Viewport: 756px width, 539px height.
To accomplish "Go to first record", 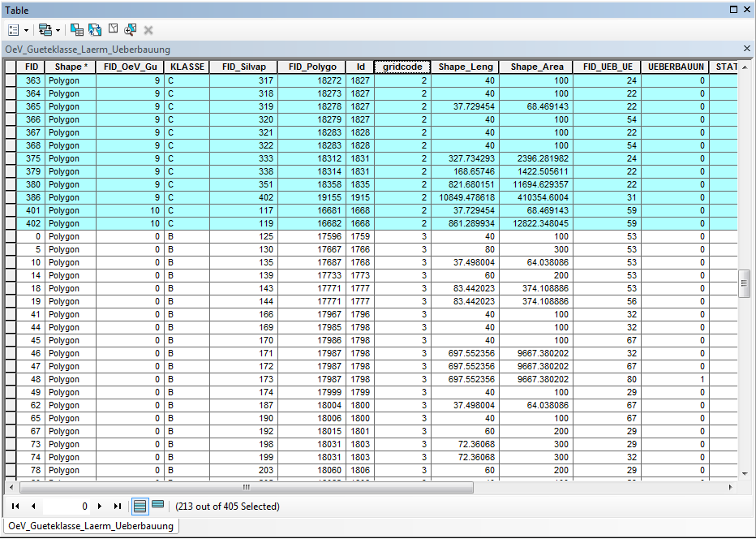I will (x=16, y=506).
